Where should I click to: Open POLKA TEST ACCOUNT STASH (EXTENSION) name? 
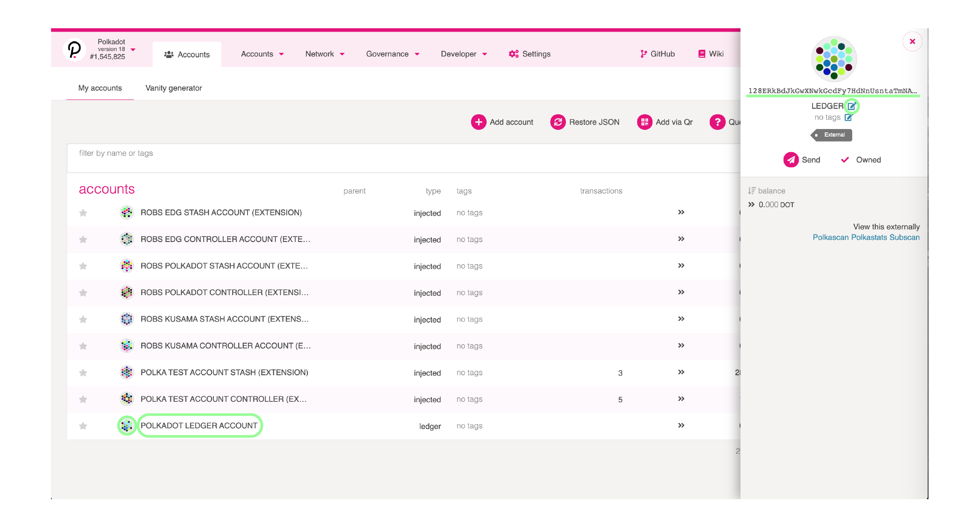tap(224, 372)
